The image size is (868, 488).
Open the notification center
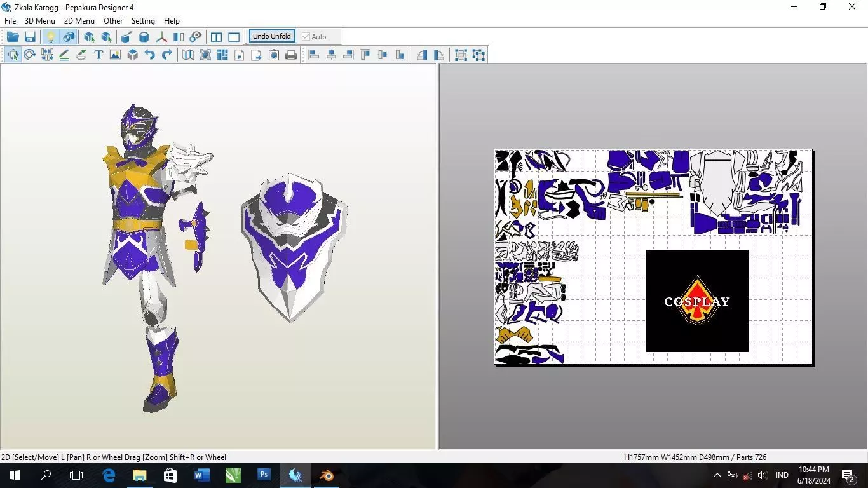tap(848, 475)
